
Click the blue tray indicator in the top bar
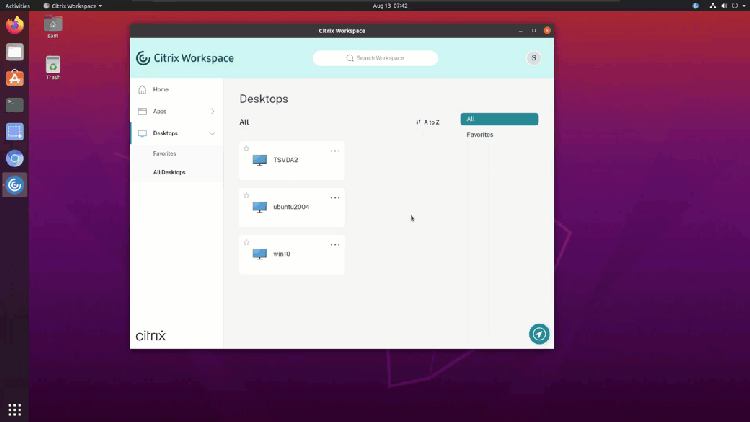click(696, 6)
